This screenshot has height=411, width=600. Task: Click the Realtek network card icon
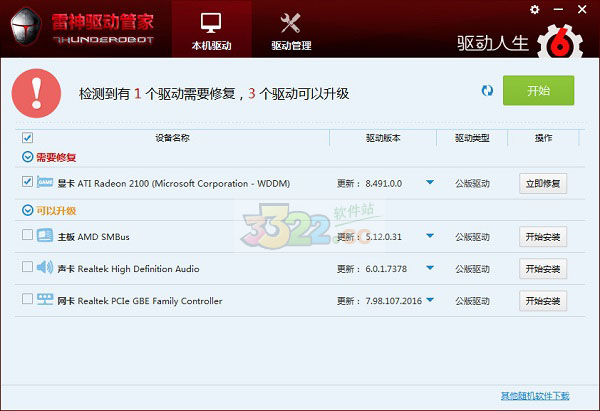pyautogui.click(x=45, y=299)
